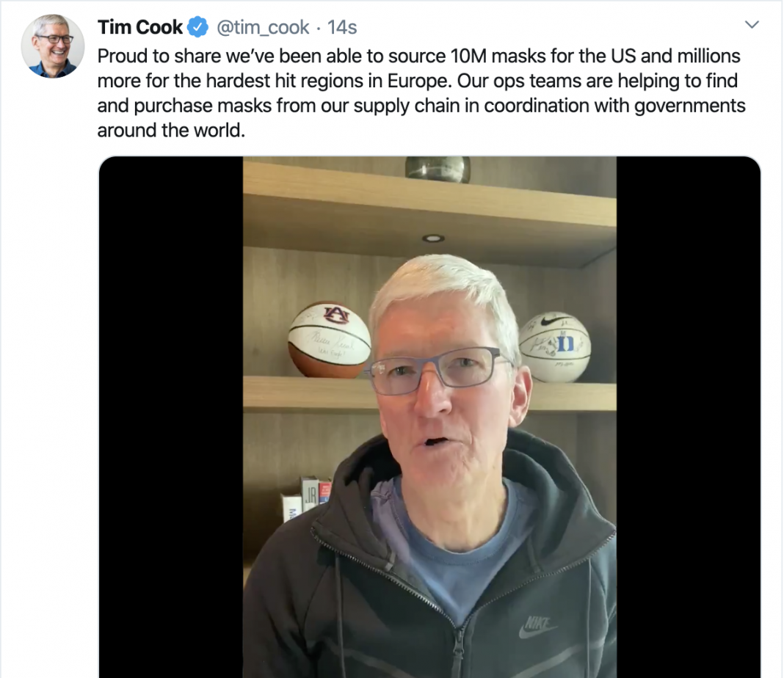Viewport: 784px width, 678px height.
Task: Open the Tim Cook display name link
Action: click(x=140, y=27)
